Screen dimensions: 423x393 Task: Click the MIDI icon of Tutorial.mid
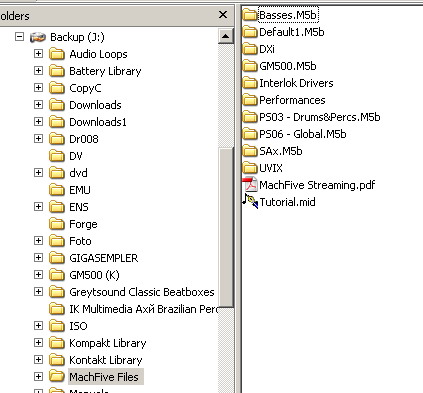[250, 201]
